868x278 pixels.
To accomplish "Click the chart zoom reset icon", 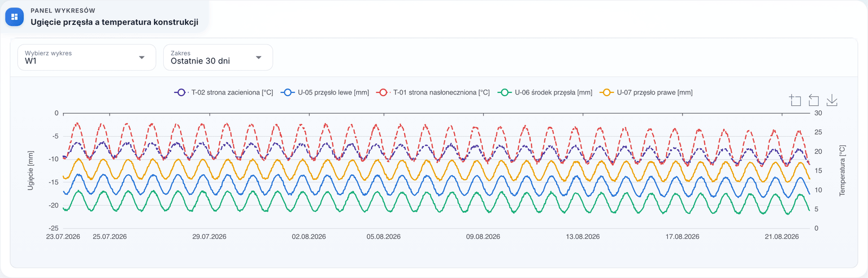I will coord(814,100).
